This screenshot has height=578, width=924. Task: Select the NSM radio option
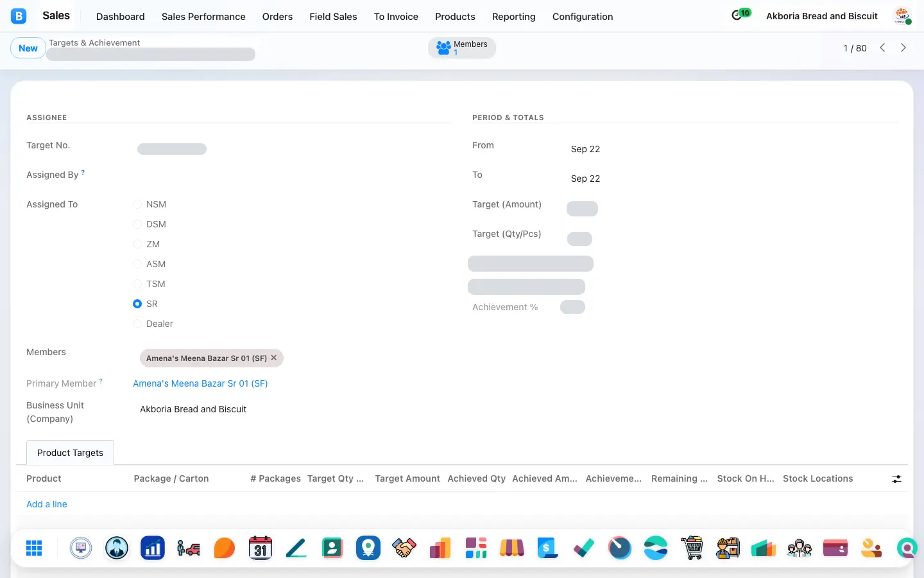coord(137,204)
